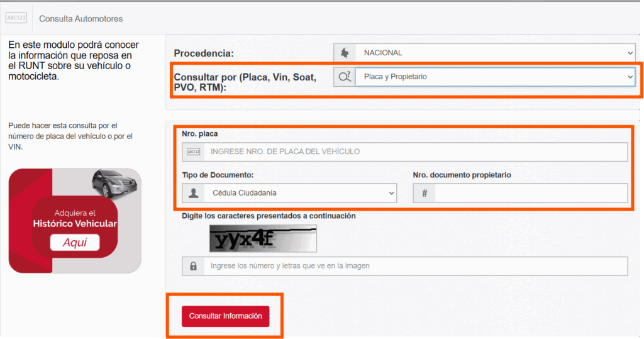The image size is (644, 339).
Task: Open the Cédula Ciudadanía document type dropdown
Action: [x=301, y=193]
